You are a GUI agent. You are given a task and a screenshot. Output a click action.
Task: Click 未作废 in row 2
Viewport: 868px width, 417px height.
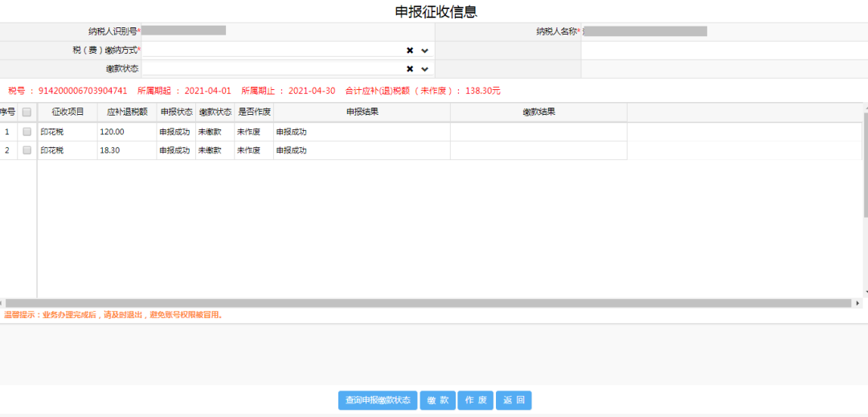[248, 150]
